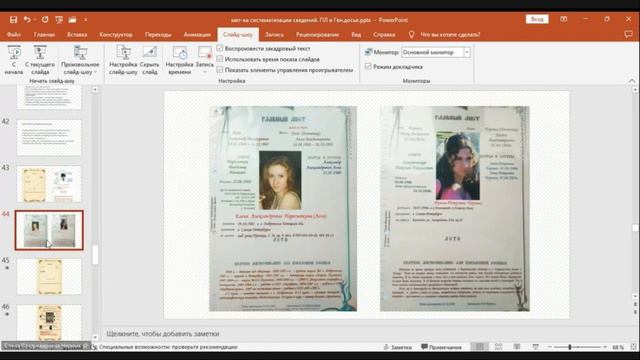Image resolution: width=640 pixels, height=360 pixels.
Task: Select slide 45 thumbnail
Action: 49,276
